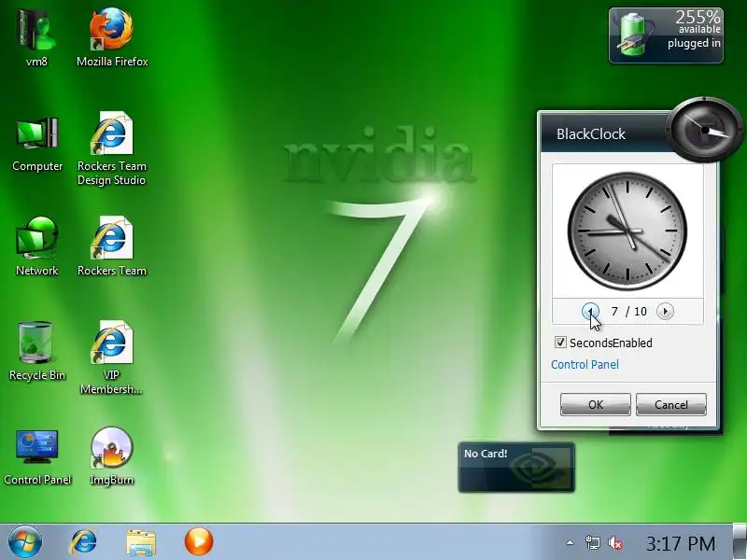The image size is (747, 560).
Task: Click the battery meter gadget
Action: 666,35
